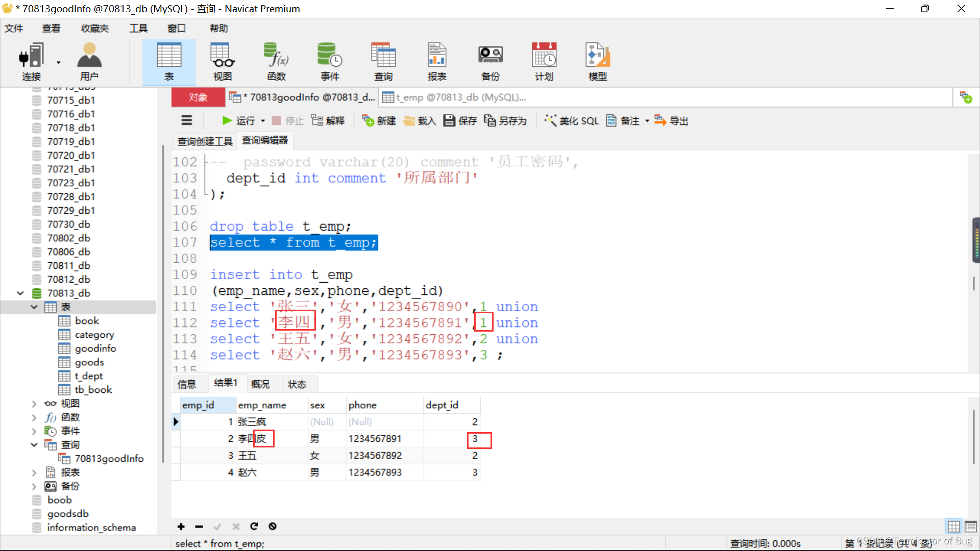This screenshot has width=980, height=551.
Task: Select the 表 (Table) toolbar icon
Action: tap(169, 62)
